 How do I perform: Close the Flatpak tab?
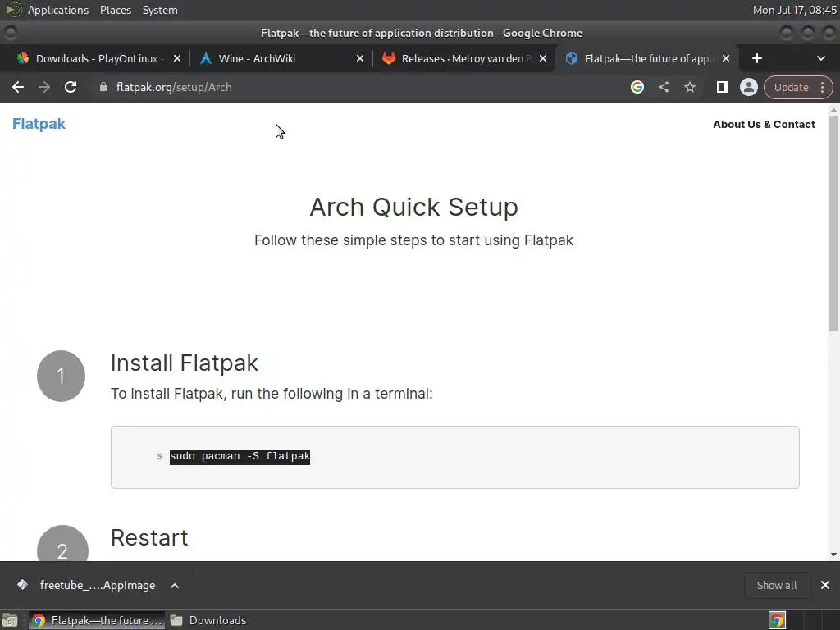point(726,58)
